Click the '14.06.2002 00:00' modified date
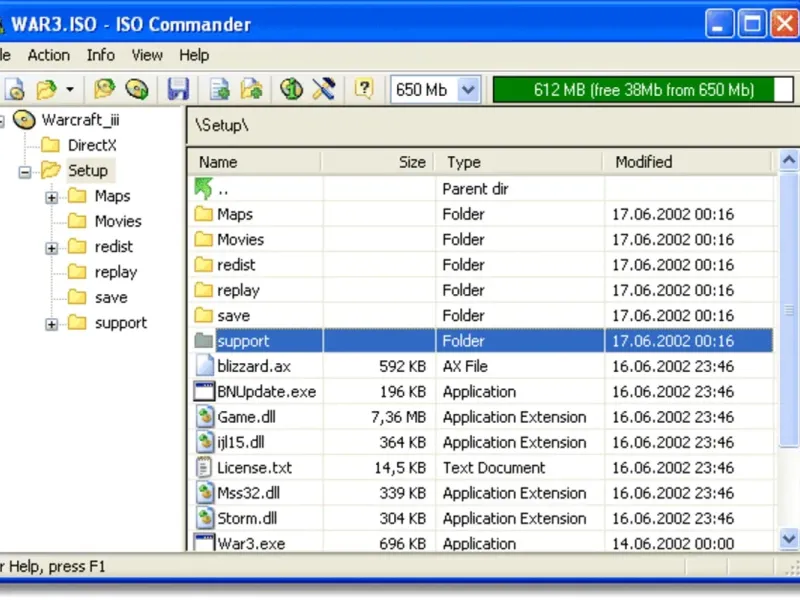 [x=673, y=544]
